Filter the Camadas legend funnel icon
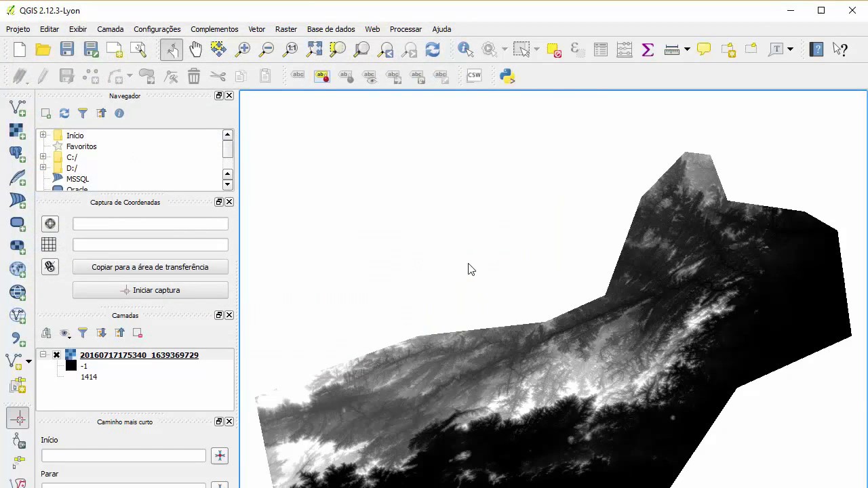The height and width of the screenshot is (488, 868). click(83, 333)
